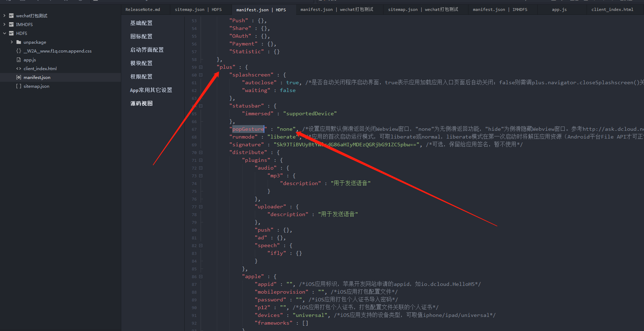Fold the "distribute" block at line 70
This screenshot has width=644, height=331.
(201, 153)
